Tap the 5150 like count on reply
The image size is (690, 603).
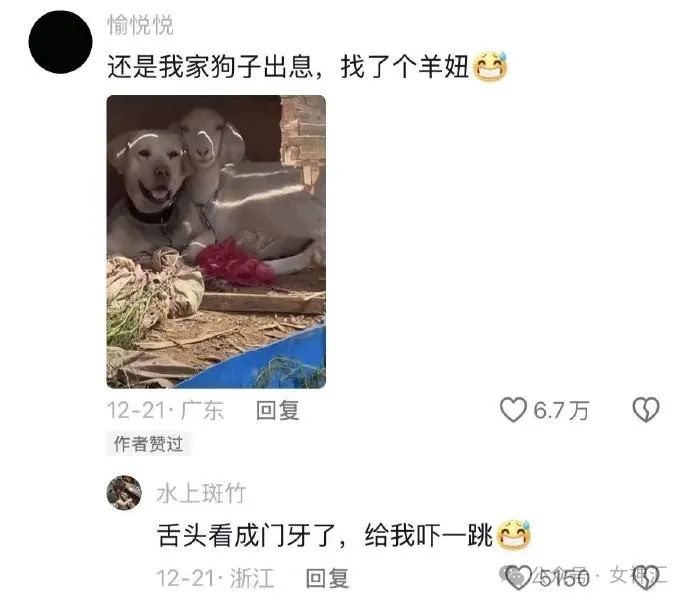[564, 578]
